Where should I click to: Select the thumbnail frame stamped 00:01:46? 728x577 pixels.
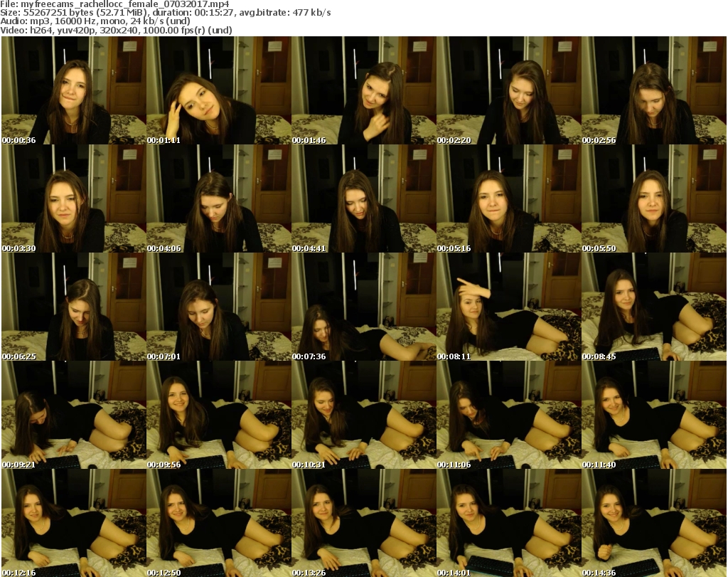tap(364, 90)
